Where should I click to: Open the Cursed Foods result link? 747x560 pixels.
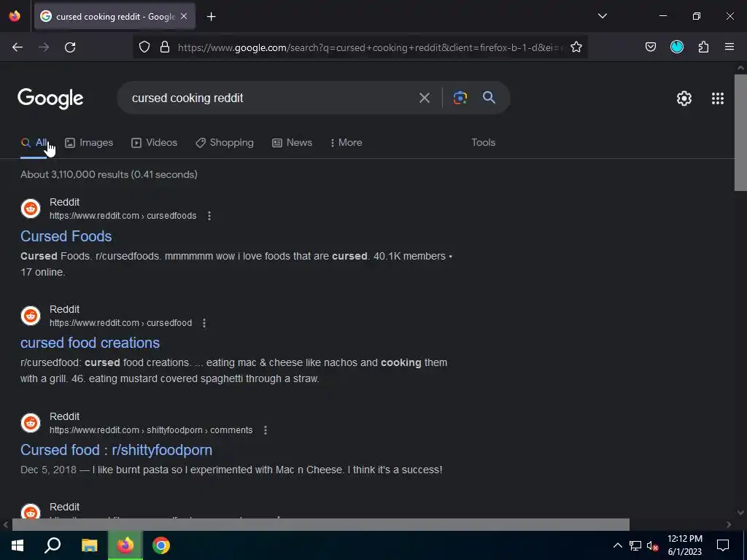point(66,236)
